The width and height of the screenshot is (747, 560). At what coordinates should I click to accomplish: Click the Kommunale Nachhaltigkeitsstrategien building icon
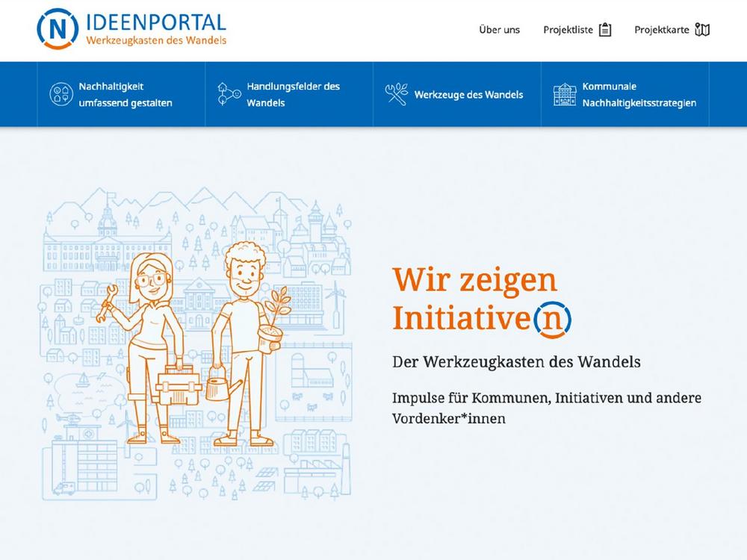[565, 94]
